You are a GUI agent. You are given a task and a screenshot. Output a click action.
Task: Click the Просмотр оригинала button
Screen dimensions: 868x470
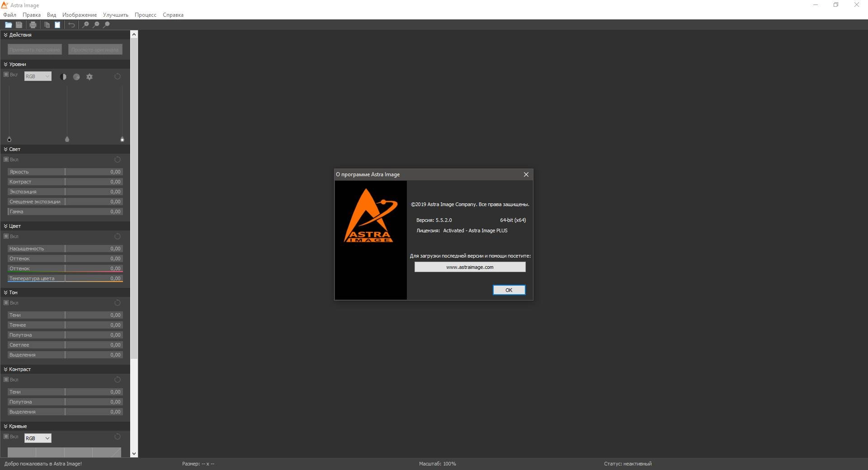tap(95, 49)
